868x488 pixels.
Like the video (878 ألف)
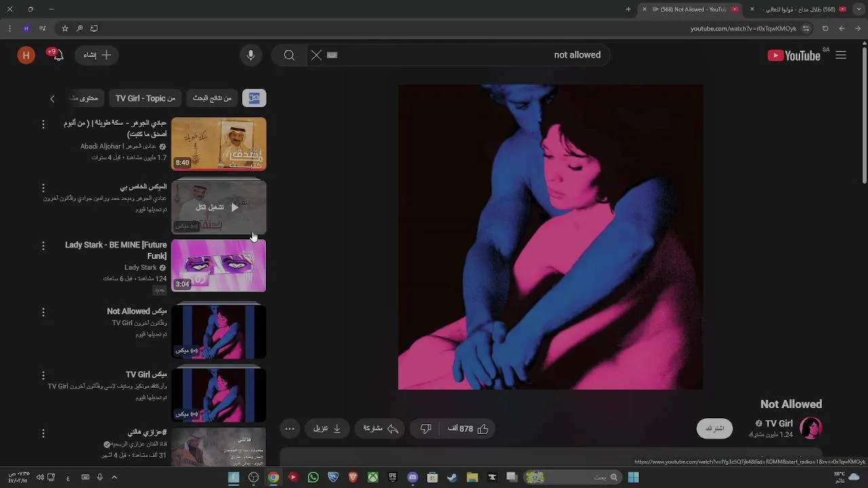click(x=469, y=428)
